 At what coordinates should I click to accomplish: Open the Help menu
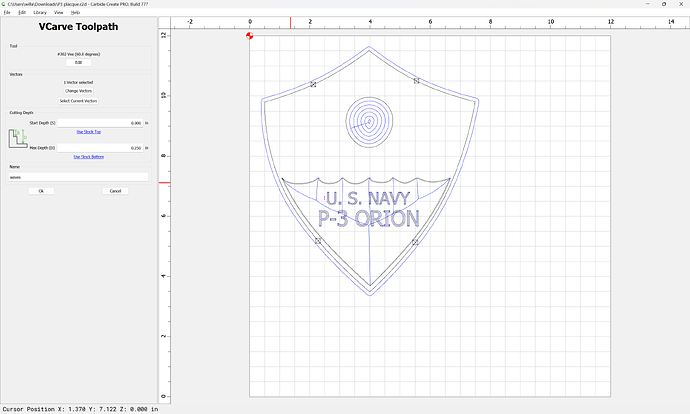[76, 12]
